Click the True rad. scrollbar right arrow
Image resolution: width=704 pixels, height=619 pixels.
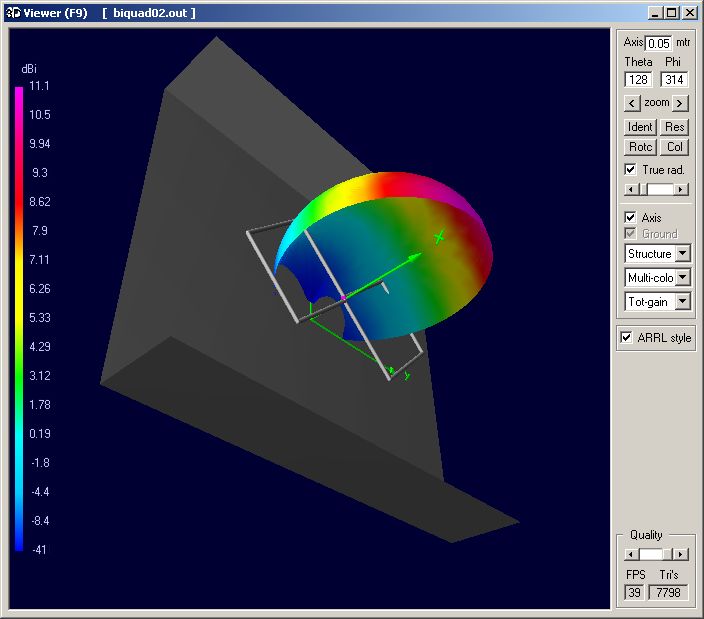pyautogui.click(x=681, y=189)
